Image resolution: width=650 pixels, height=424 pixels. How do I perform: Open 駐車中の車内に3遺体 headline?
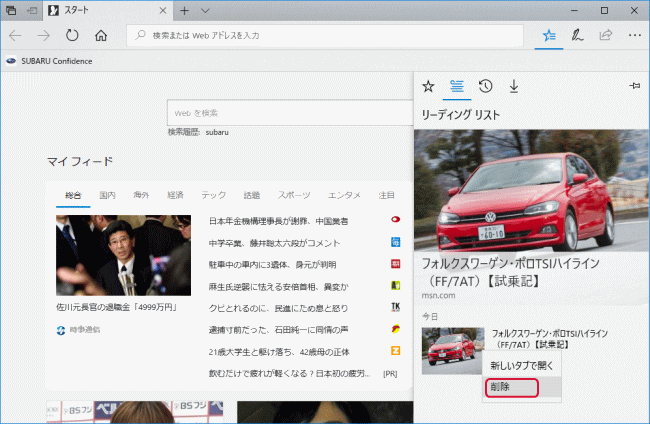(x=272, y=265)
